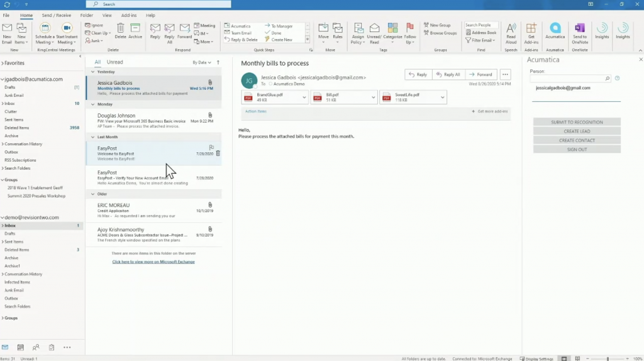The height and width of the screenshot is (361, 644).
Task: Open link to view more on Microsoft Exchange
Action: (153, 262)
